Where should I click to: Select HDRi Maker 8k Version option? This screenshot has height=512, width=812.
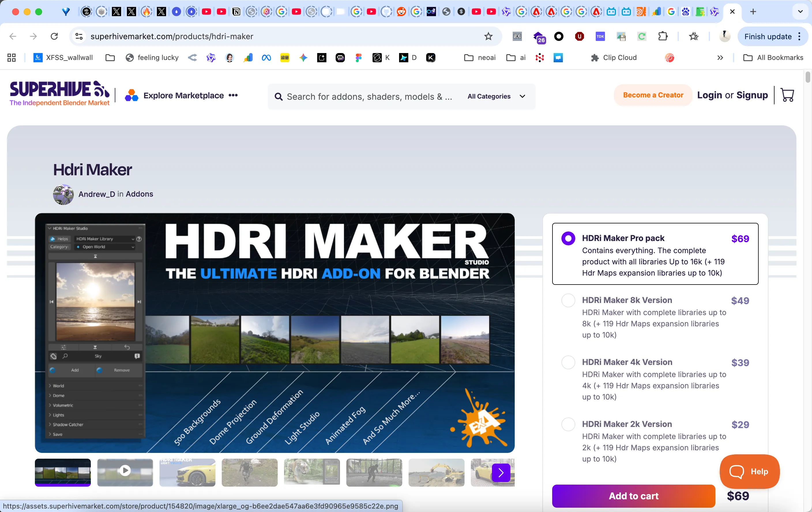[x=568, y=300]
